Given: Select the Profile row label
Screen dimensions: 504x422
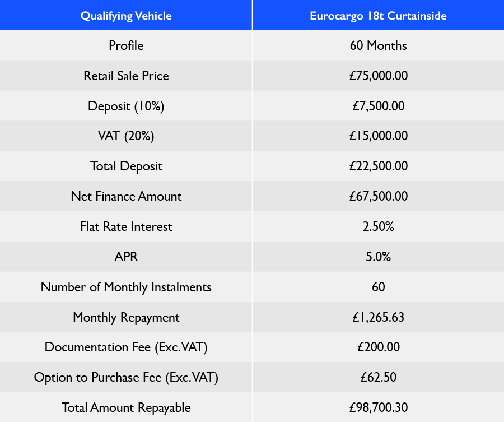Looking at the screenshot, I should pyautogui.click(x=126, y=45).
